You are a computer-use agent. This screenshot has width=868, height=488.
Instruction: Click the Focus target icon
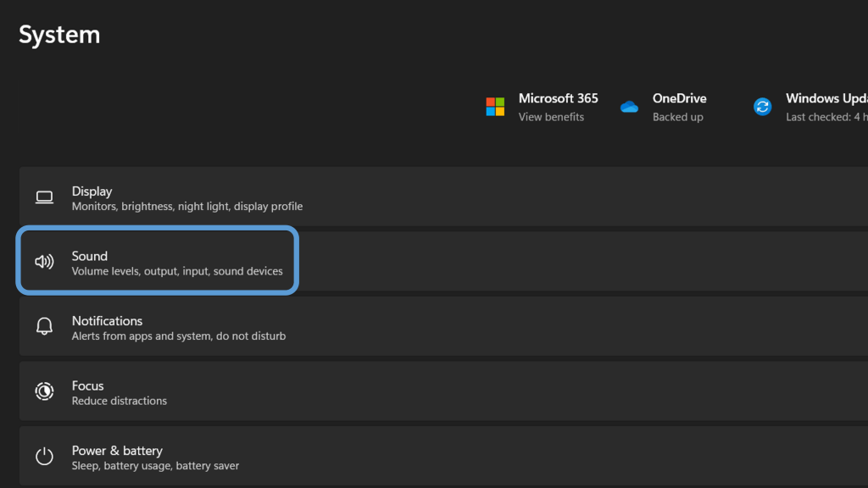[x=44, y=391]
